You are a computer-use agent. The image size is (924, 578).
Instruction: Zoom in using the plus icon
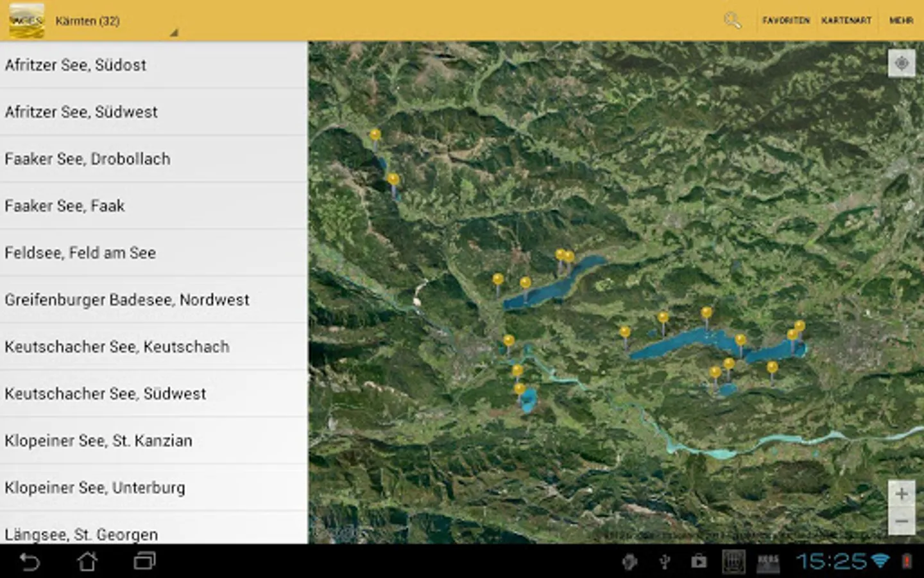click(x=901, y=495)
